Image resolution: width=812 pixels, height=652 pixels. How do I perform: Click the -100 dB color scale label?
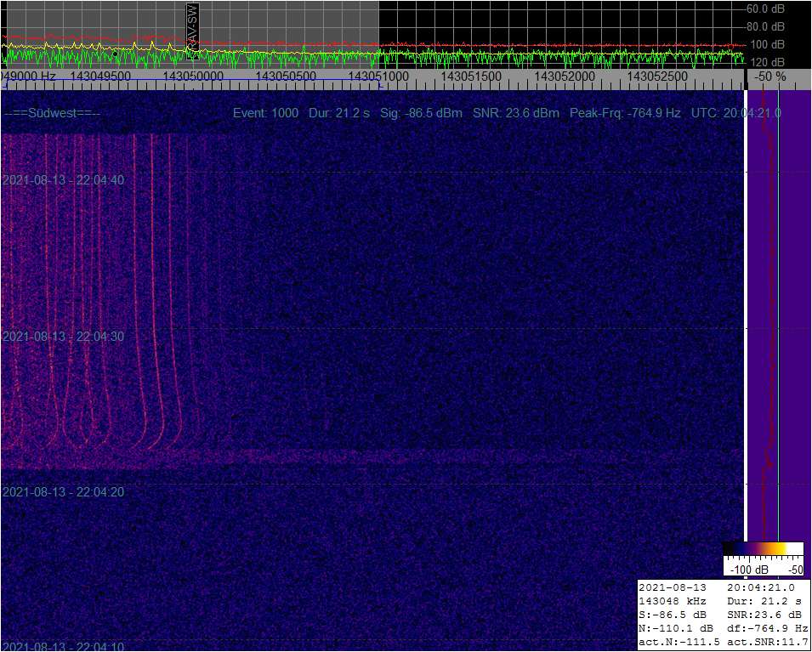point(750,570)
